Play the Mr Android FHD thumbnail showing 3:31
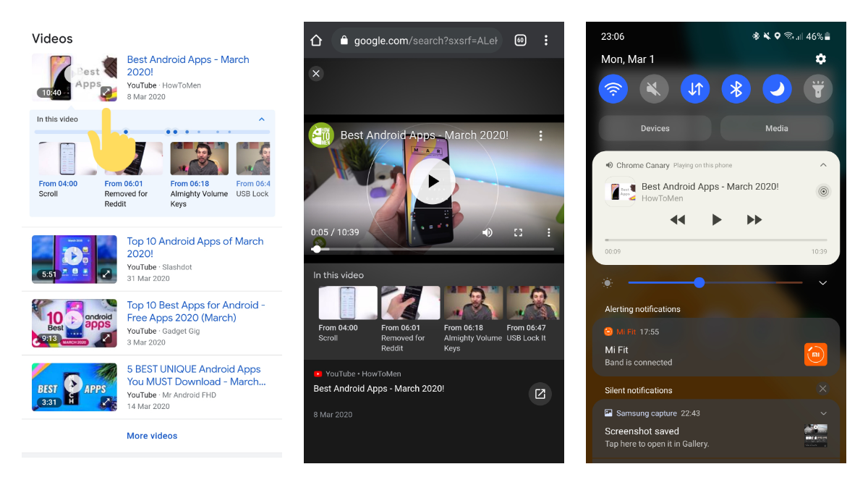This screenshot has width=868, height=485. tap(74, 384)
